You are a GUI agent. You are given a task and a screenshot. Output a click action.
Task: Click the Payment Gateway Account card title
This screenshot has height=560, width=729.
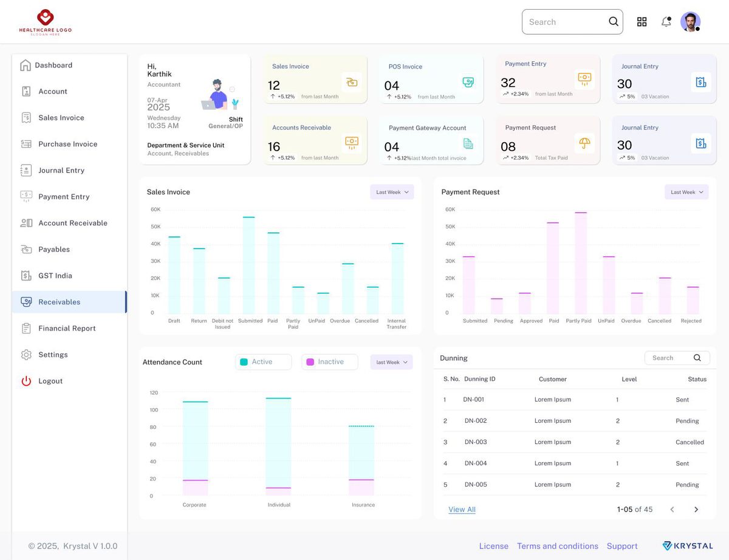coord(428,128)
